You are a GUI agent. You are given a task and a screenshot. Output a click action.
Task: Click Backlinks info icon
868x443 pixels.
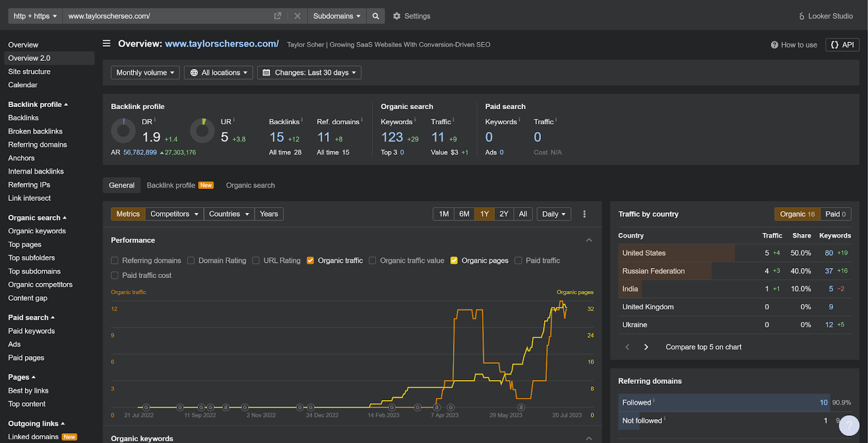point(302,119)
